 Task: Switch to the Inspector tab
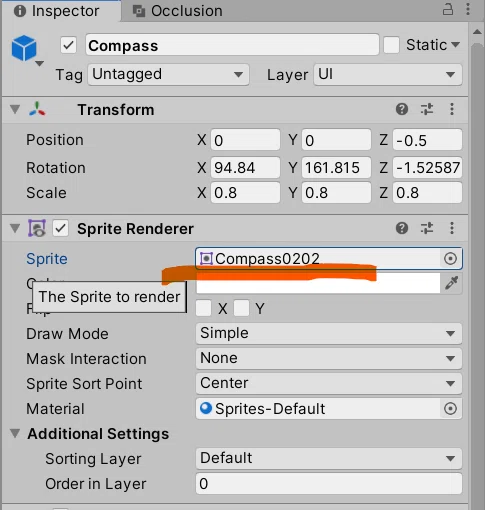coord(61,11)
